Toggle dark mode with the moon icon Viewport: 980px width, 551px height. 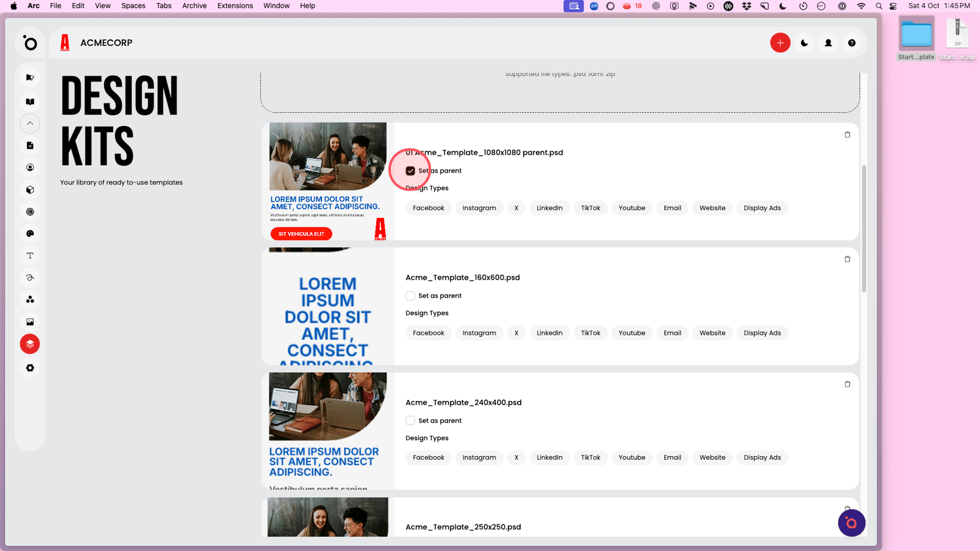804,43
